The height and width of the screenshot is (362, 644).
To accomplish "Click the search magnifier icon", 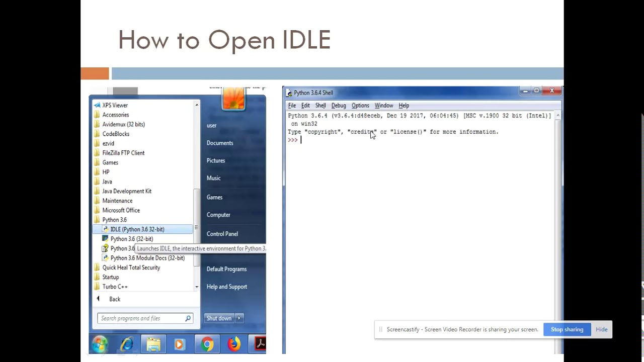I will coord(188,318).
